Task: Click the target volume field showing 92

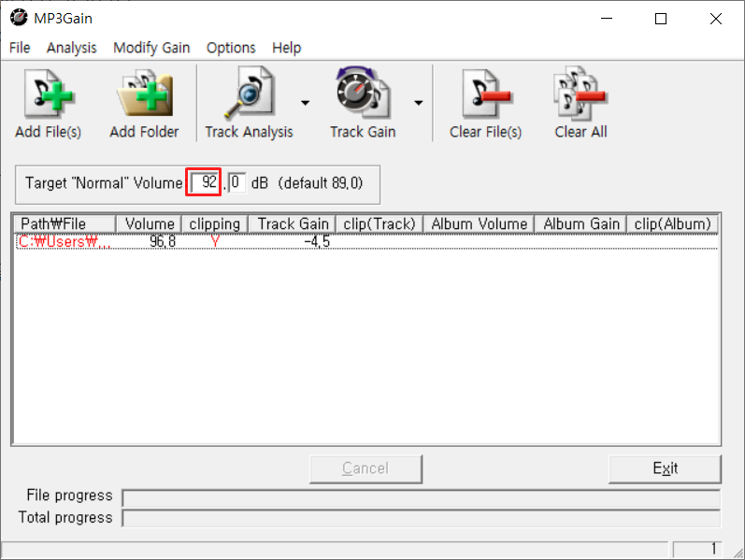Action: tap(205, 182)
